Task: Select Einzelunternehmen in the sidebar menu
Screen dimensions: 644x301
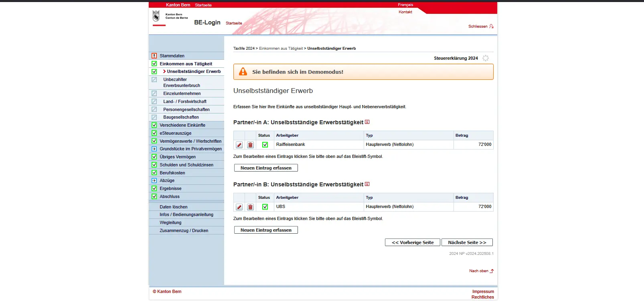Action: point(182,93)
